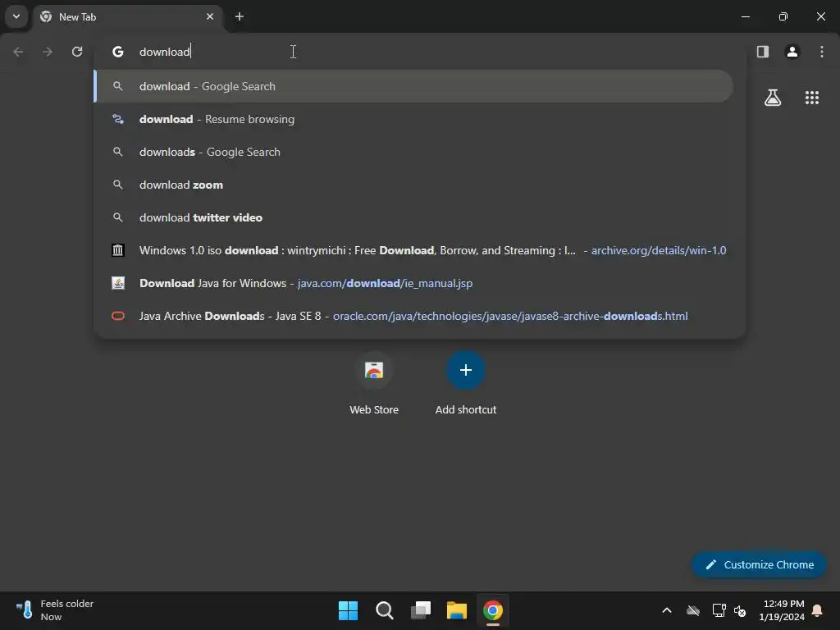Image resolution: width=840 pixels, height=630 pixels.
Task: Click the Resume browsing journey icon
Action: [x=118, y=119]
